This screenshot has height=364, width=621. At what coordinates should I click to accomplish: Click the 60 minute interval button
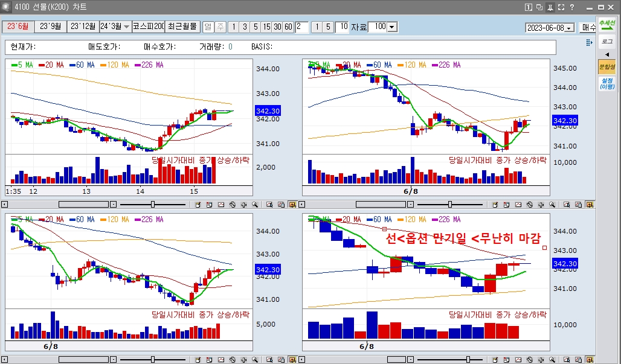[288, 27]
